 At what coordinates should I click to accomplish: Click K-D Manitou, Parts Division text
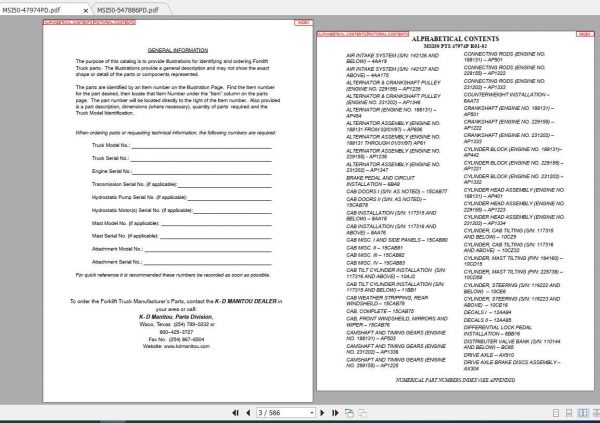click(x=176, y=317)
